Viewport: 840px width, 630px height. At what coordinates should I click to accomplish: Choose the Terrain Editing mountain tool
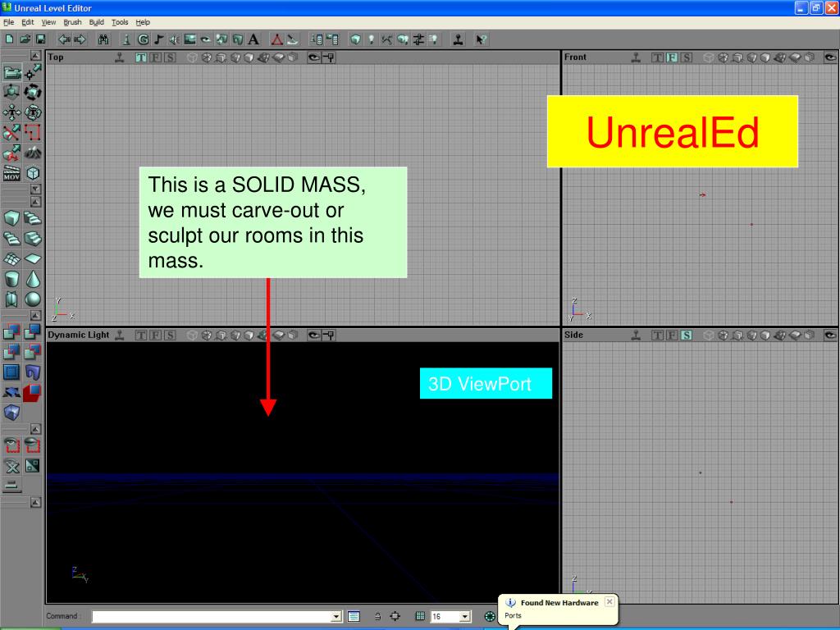point(33,153)
